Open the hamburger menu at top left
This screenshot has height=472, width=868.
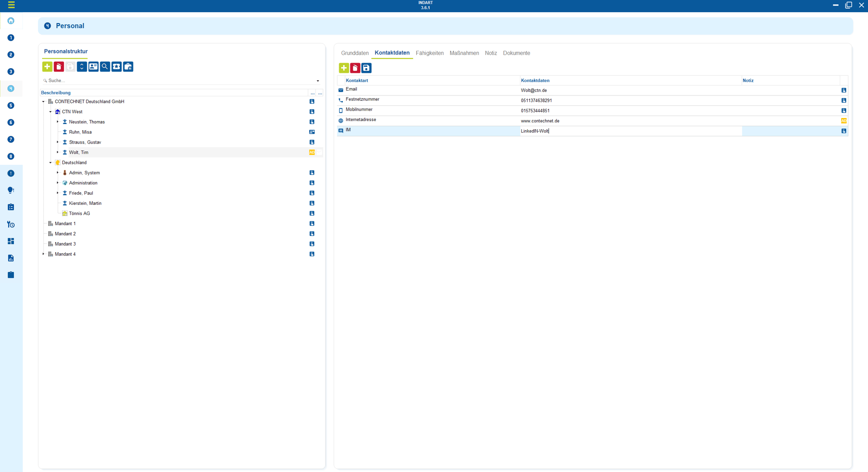coord(11,5)
